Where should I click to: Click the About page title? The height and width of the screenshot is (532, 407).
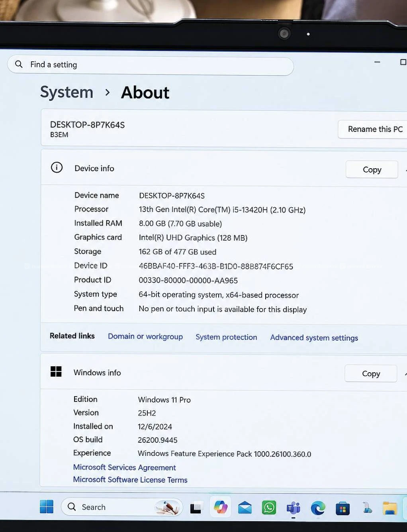coord(145,92)
